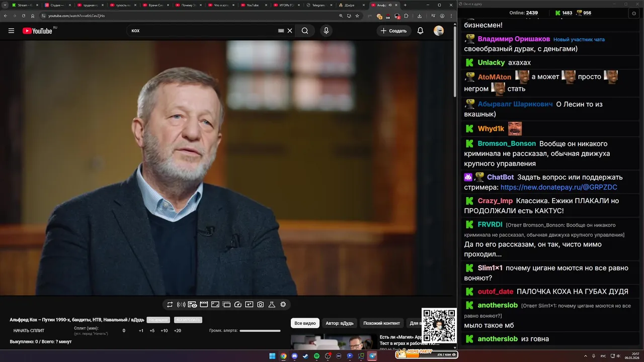Click the clapperboard icon in player toolbar
Viewport: 644px width, 362px height.
pyautogui.click(x=204, y=305)
